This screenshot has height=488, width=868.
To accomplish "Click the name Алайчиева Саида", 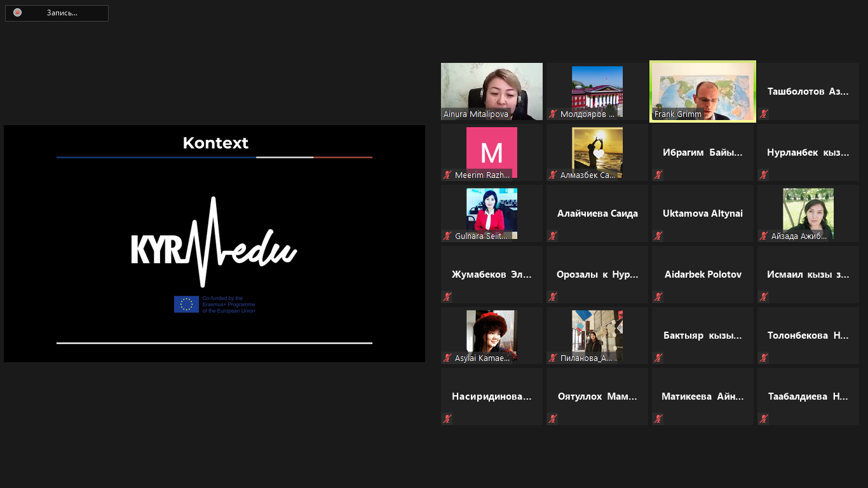I will pyautogui.click(x=597, y=213).
